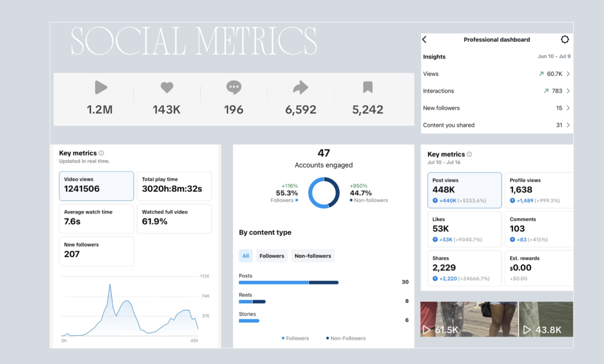604x364 pixels.
Task: Switch to the Followers content tab
Action: 272,256
